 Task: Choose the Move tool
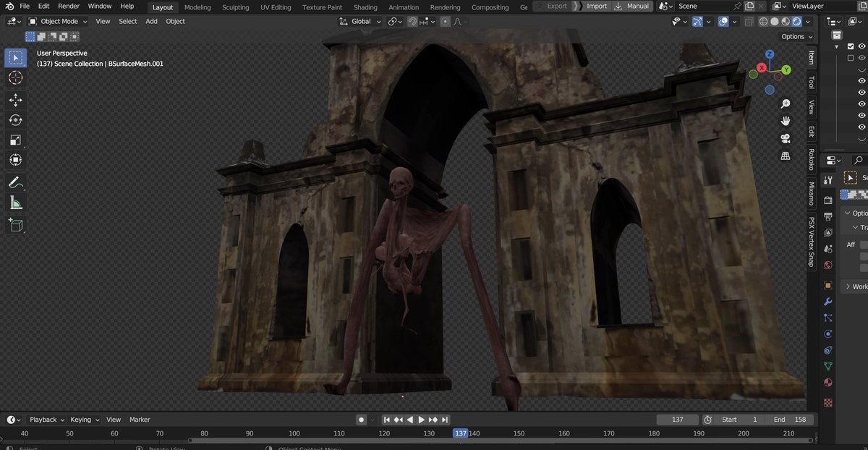(x=15, y=100)
